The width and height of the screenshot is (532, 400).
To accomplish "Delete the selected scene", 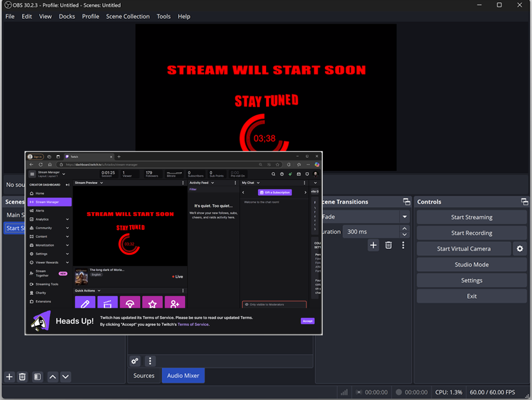I will [x=22, y=377].
